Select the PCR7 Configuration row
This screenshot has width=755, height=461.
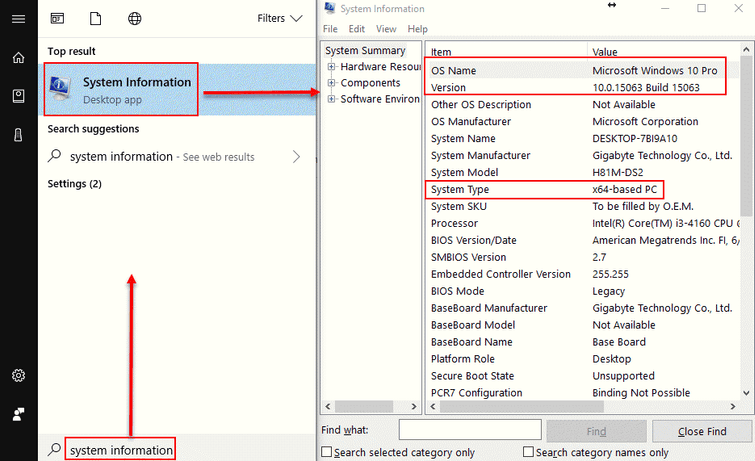(x=583, y=393)
